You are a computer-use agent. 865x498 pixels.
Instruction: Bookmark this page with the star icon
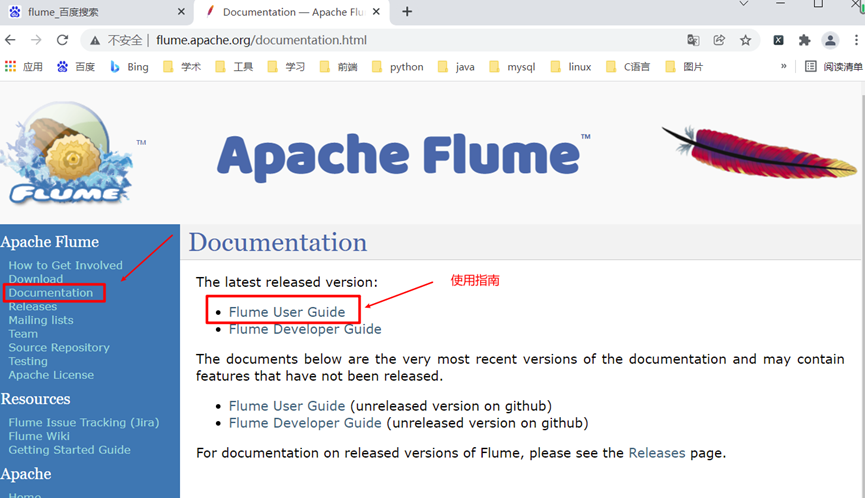(x=745, y=40)
